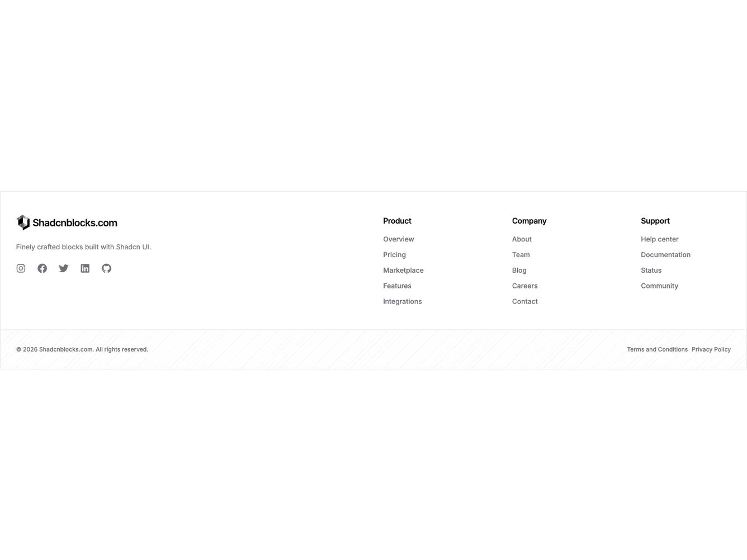Open the Marketplace footer link
This screenshot has width=747, height=560.
(403, 270)
